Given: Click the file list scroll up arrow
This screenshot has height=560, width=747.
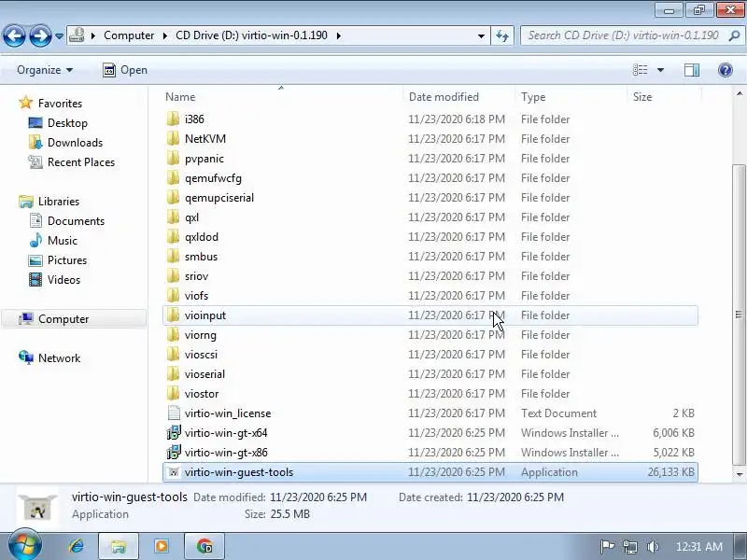Looking at the screenshot, I should tap(740, 93).
